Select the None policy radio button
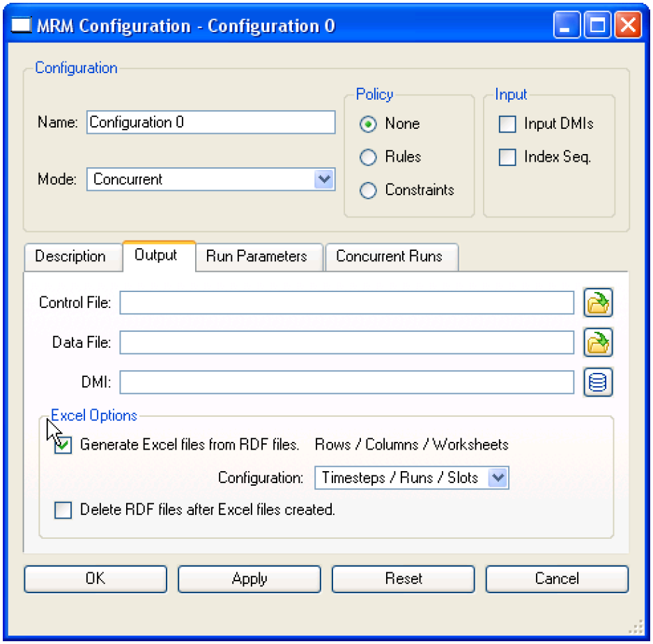The width and height of the screenshot is (653, 644). 368,124
